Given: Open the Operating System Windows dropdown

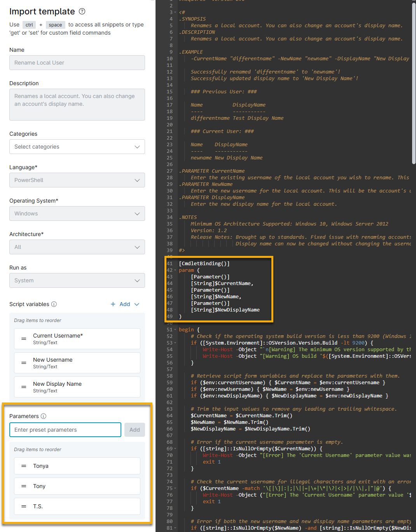Looking at the screenshot, I should (77, 213).
